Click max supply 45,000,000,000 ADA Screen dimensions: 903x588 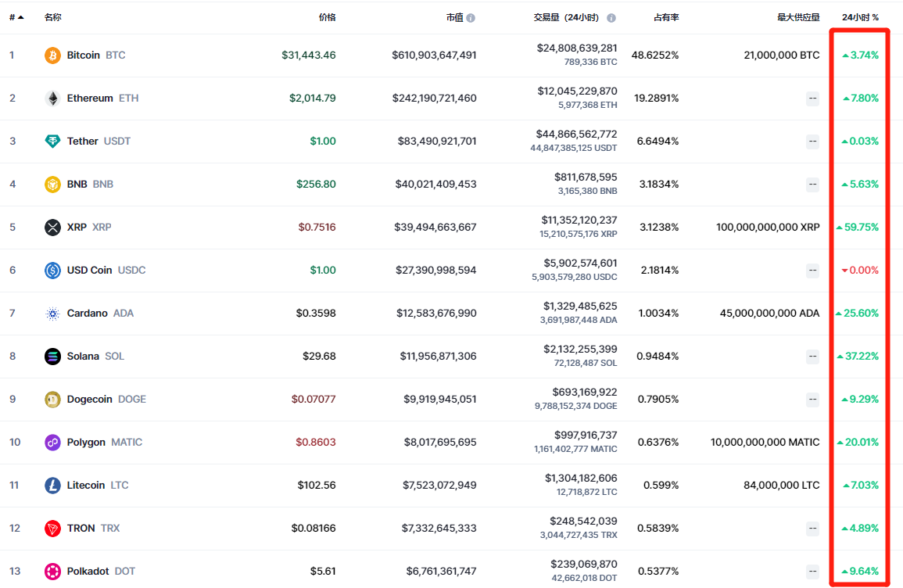pos(769,314)
